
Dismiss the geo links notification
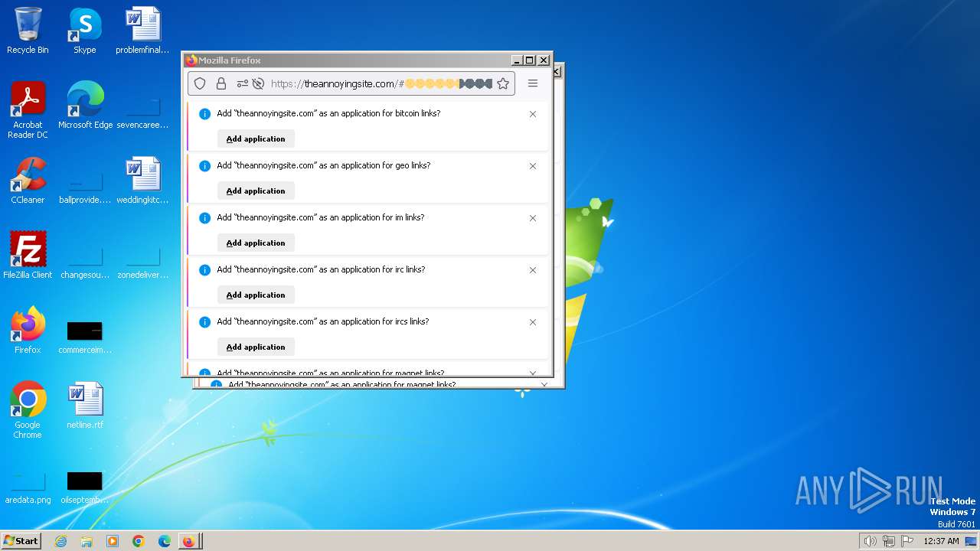pos(533,166)
